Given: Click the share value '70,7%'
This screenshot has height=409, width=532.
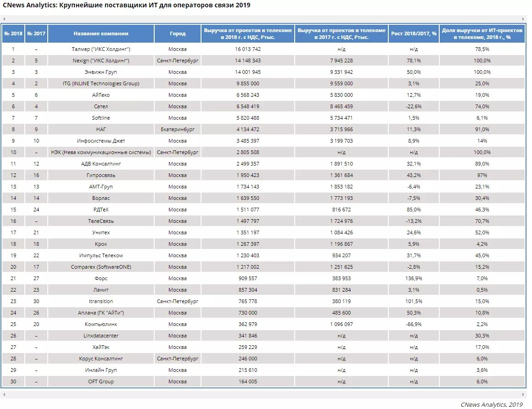Looking at the screenshot, I should 482,221.
